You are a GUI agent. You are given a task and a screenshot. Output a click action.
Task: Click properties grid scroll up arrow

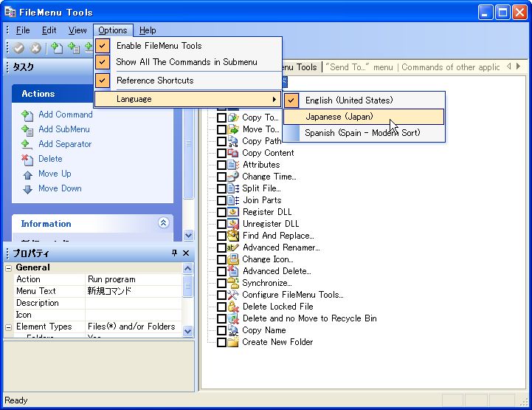pyautogui.click(x=187, y=269)
